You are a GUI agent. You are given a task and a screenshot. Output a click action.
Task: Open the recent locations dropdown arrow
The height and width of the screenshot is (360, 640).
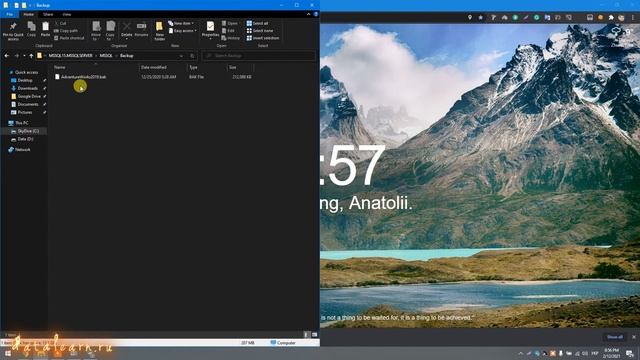24,56
